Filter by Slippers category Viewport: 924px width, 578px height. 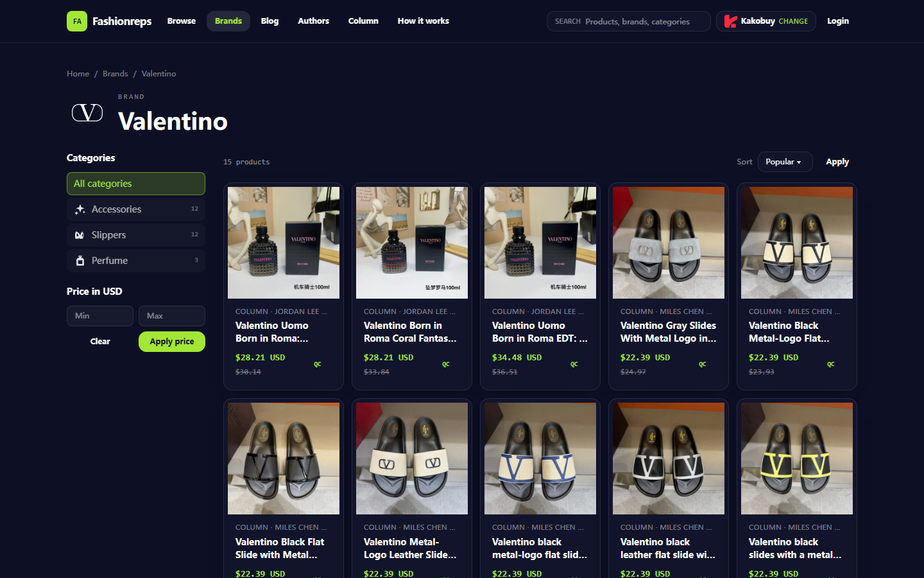pos(136,235)
